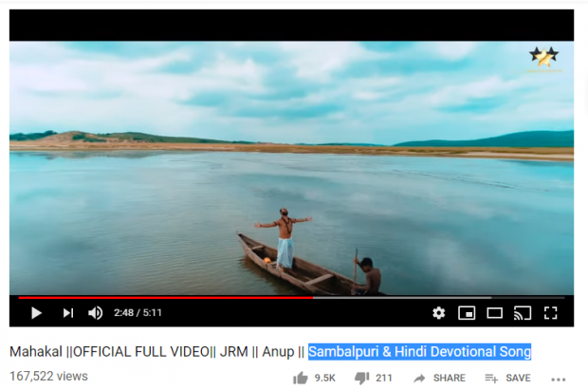Enable miniplayer mode

click(x=467, y=312)
